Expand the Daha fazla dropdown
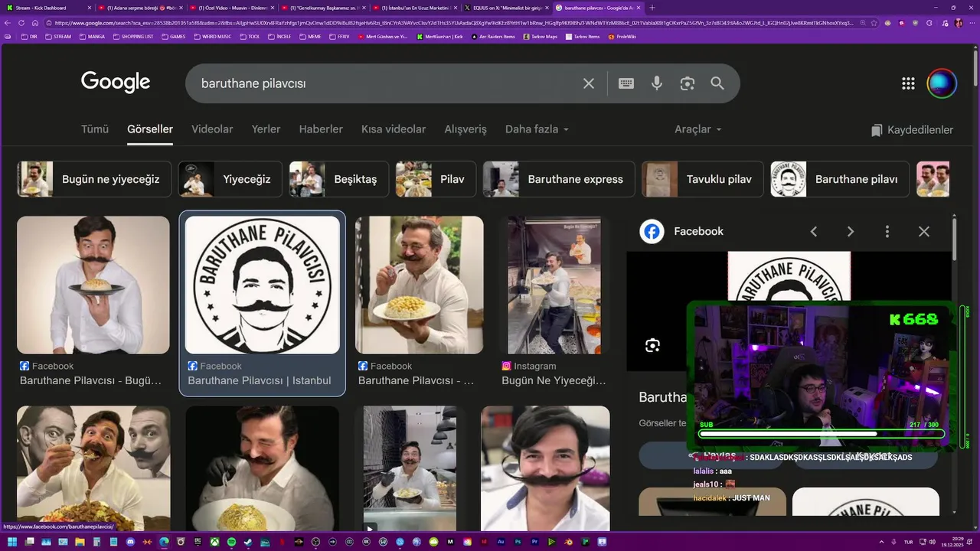 537,129
